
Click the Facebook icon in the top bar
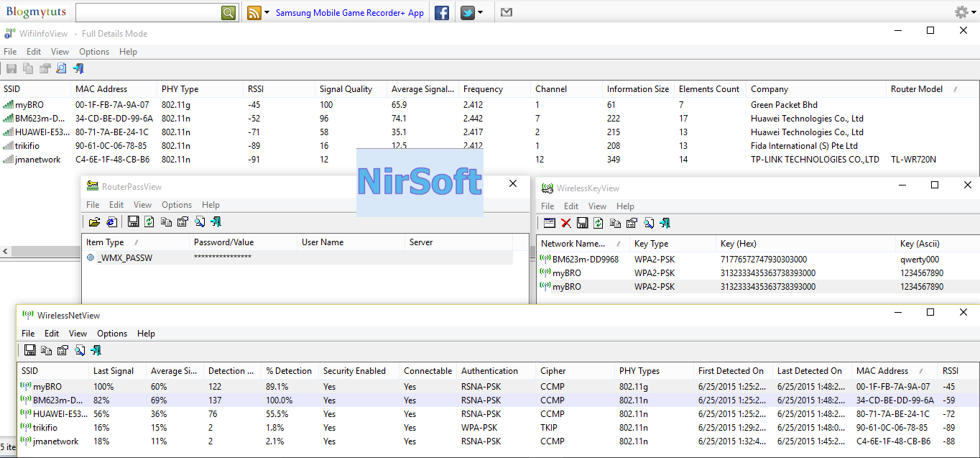(x=442, y=12)
